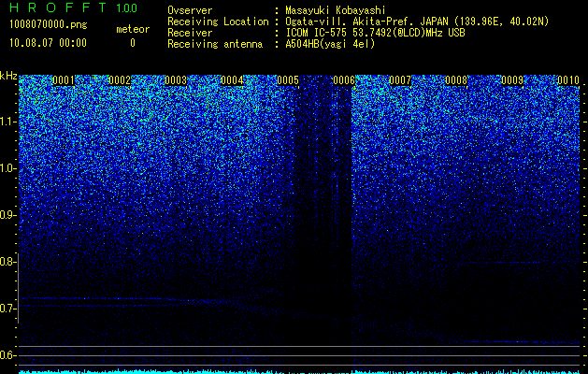The height and width of the screenshot is (374, 588).
Task: Click the A504HB(yagi 4el) antenna text
Action: pyautogui.click(x=330, y=44)
